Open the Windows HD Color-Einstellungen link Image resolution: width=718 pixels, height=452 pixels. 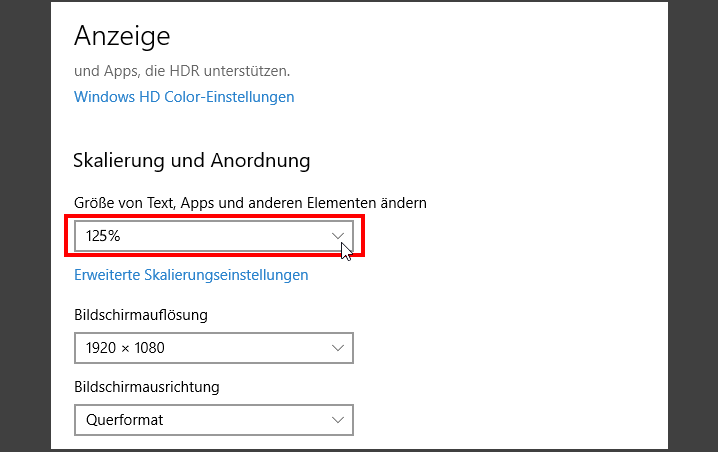184,97
